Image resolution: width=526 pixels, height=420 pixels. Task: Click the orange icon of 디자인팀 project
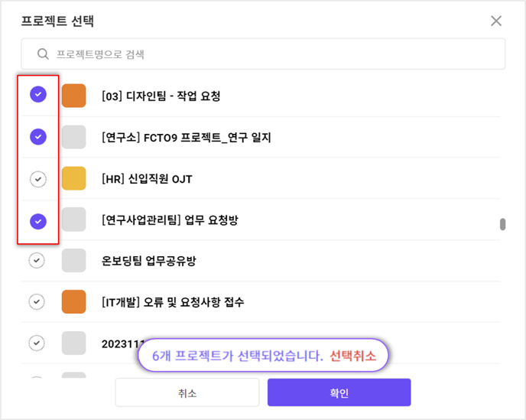pyautogui.click(x=74, y=96)
